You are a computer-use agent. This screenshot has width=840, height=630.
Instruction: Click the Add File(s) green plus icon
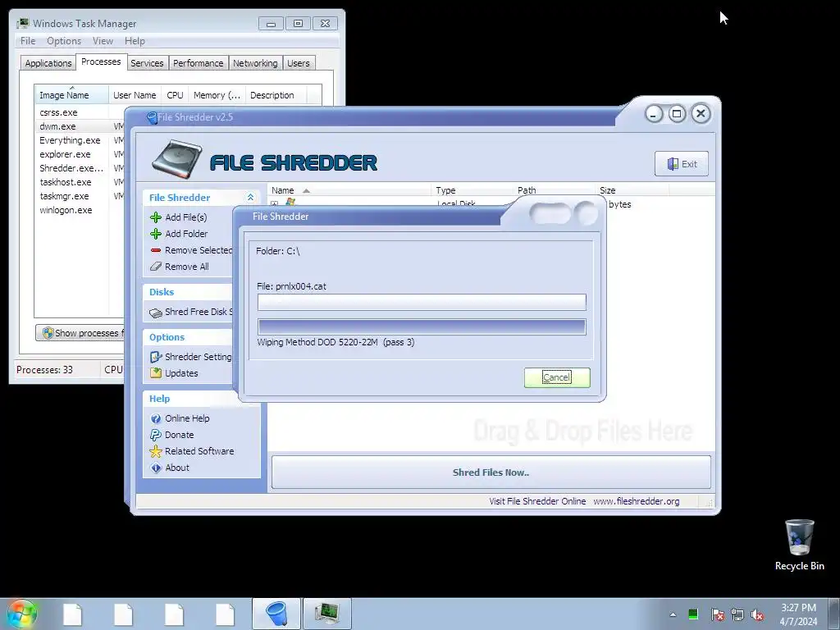pyautogui.click(x=156, y=217)
